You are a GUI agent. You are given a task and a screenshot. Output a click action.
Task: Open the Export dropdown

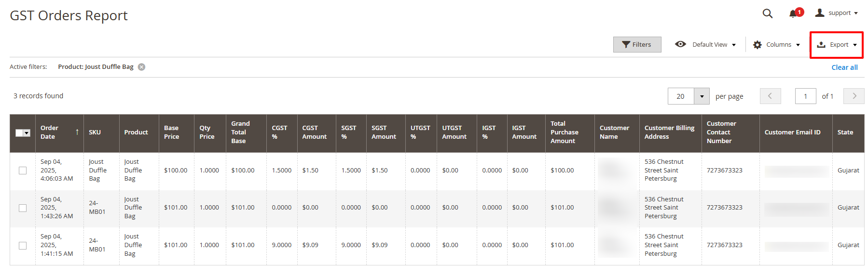[x=837, y=45]
